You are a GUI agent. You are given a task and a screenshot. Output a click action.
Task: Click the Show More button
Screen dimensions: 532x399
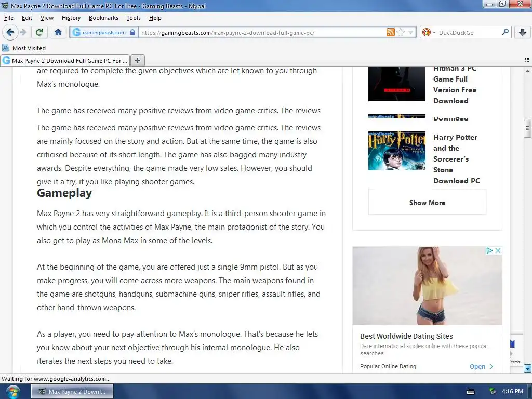coord(427,203)
